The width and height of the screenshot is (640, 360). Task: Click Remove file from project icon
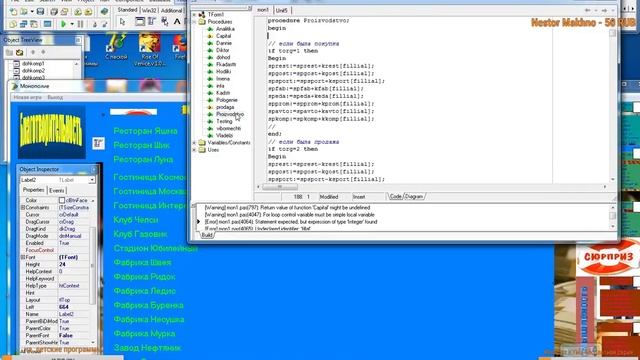click(88, 11)
